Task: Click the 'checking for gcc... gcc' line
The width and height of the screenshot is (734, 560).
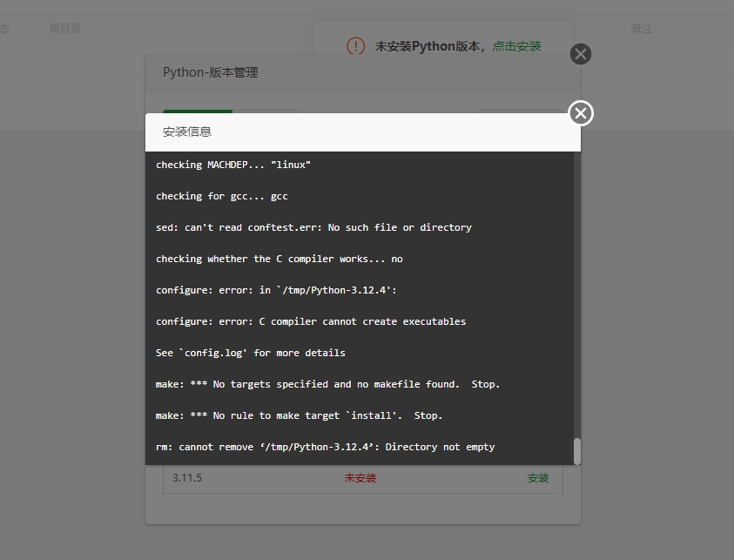Action: 222,196
